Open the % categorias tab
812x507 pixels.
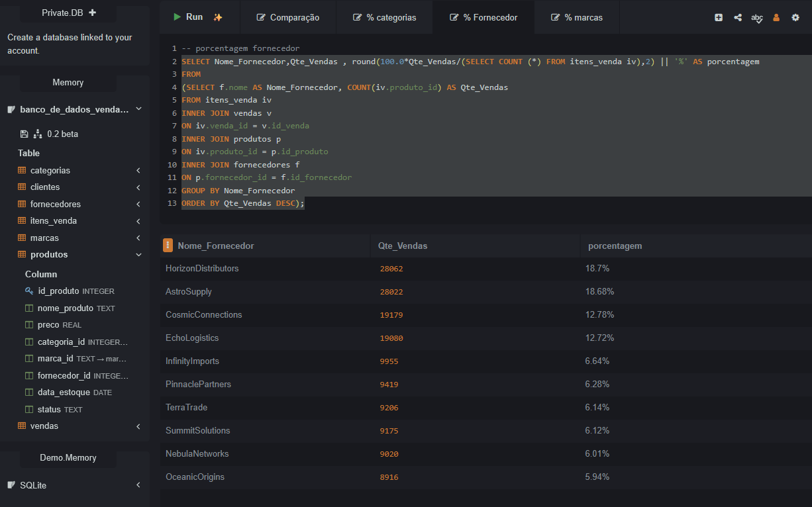pos(385,17)
